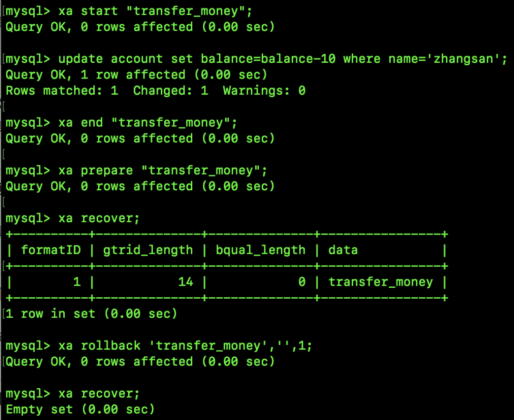The image size is (514, 420).
Task: Click the 'xa prepare "transfer_money"' command
Action: (x=163, y=171)
